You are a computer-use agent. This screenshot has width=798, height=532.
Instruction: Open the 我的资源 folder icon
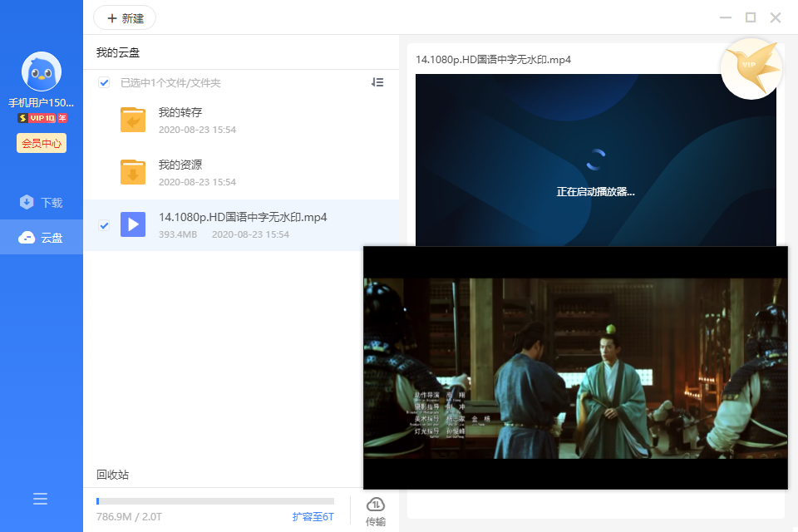(x=133, y=172)
